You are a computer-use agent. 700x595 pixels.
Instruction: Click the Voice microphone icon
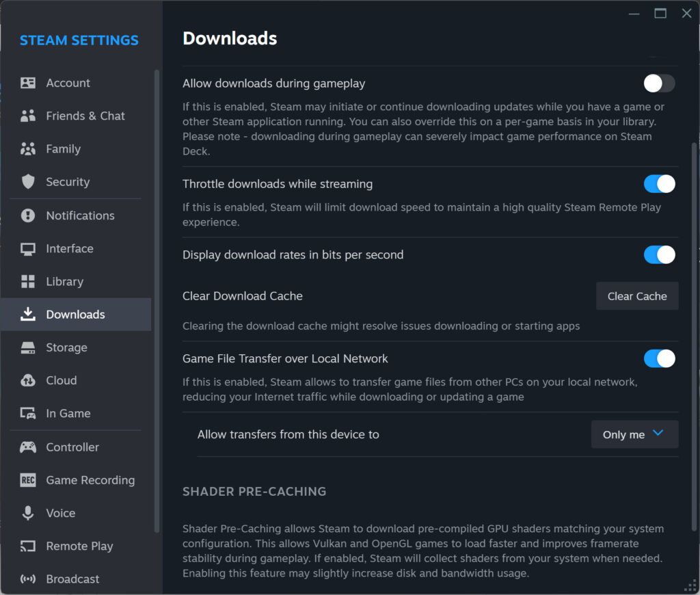point(28,513)
